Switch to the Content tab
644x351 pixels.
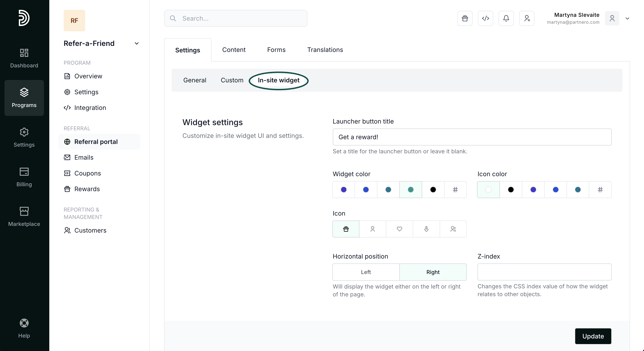[x=234, y=50]
